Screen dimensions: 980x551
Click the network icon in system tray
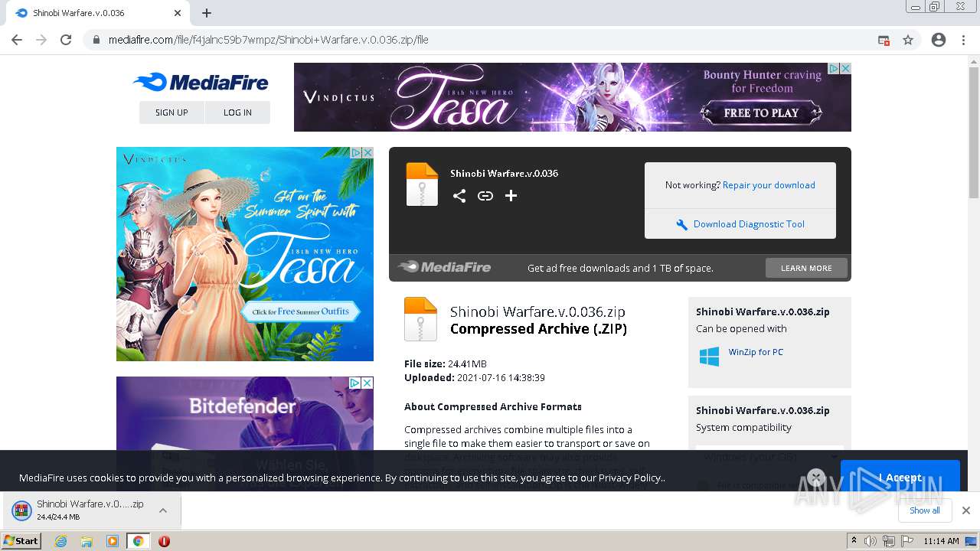(888, 541)
